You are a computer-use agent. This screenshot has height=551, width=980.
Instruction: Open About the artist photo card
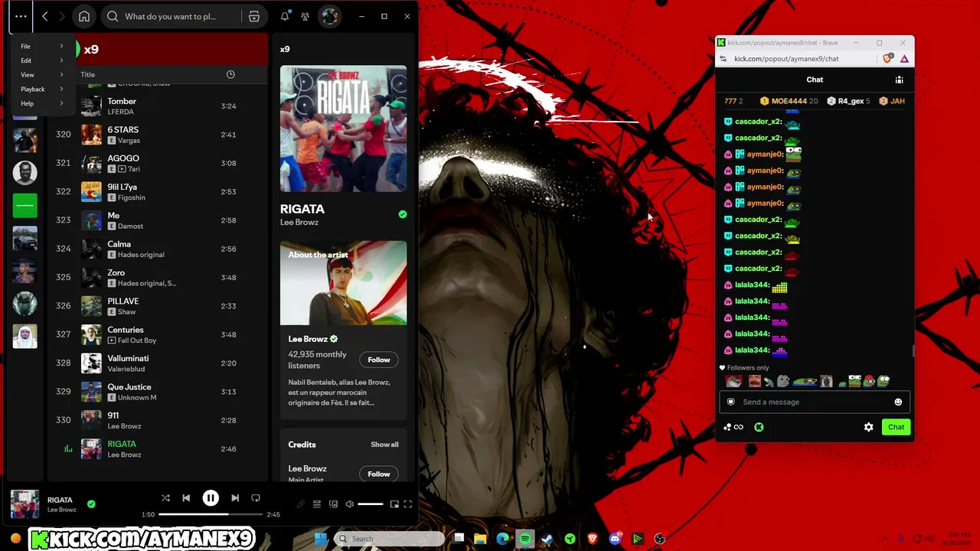coord(343,283)
